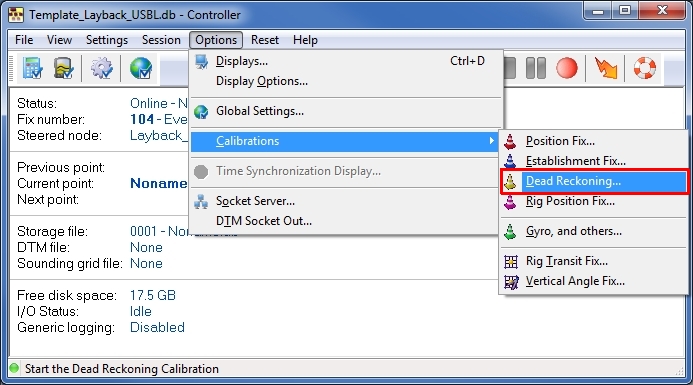The image size is (693, 385).
Task: Expand the Calibrations submenu arrow
Action: coord(491,141)
